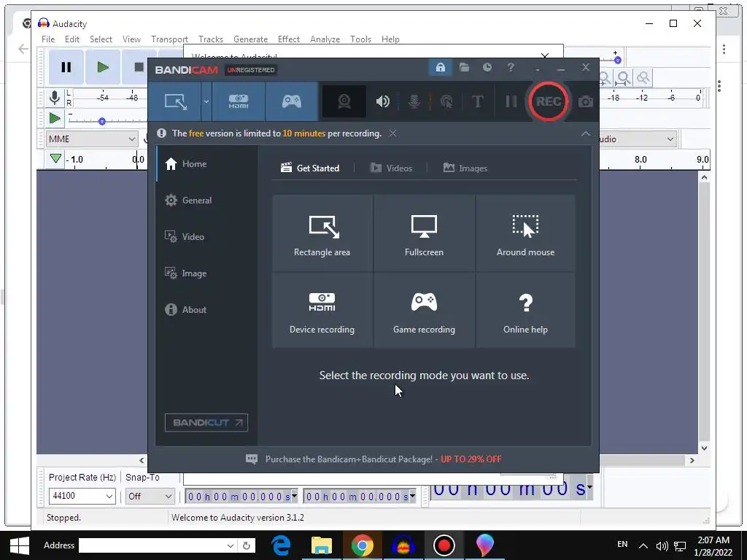Click the BANDICUT button

(206, 422)
